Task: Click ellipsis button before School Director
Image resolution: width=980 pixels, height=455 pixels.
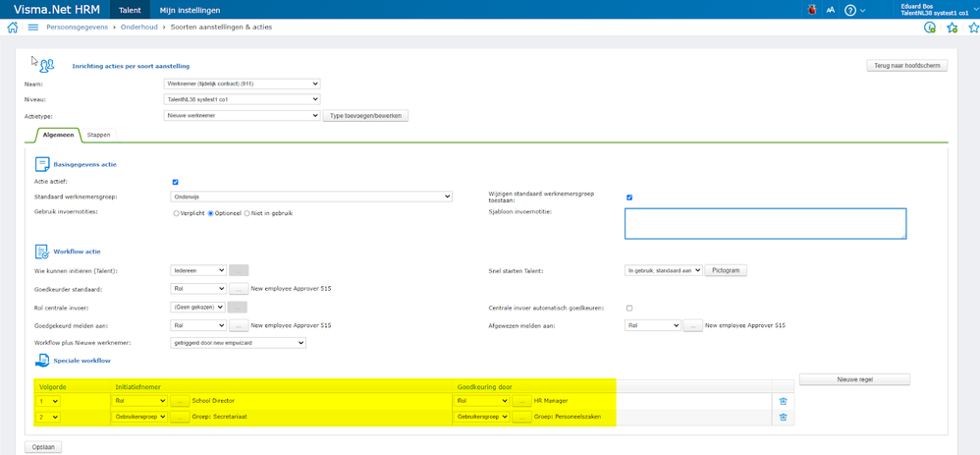Action: (180, 401)
